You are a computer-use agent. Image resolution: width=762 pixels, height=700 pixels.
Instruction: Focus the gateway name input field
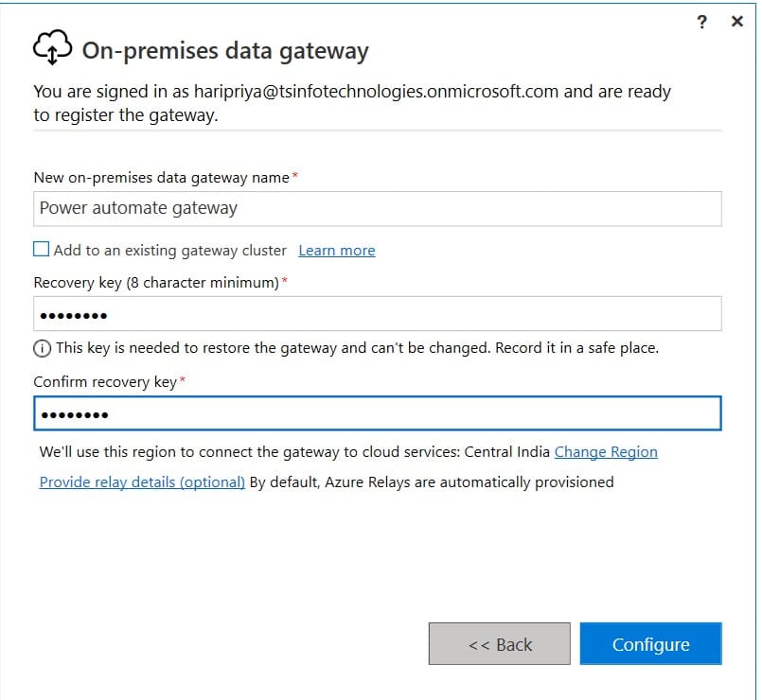point(377,209)
